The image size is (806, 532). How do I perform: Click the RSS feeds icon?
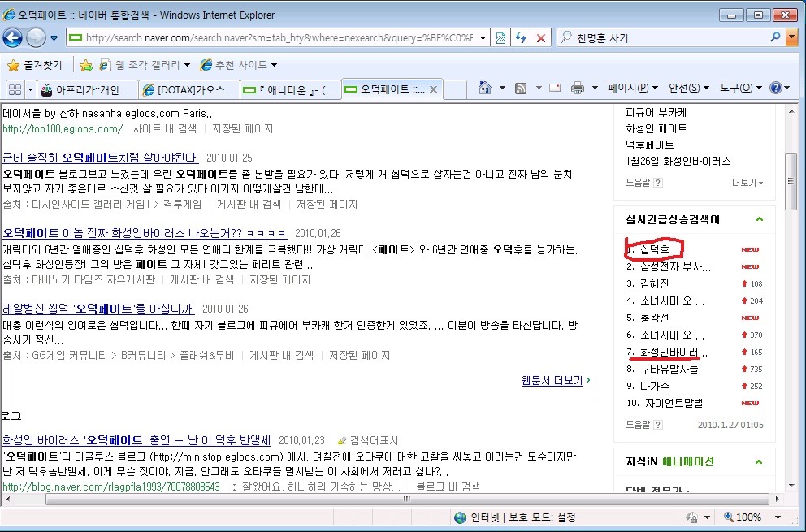[x=521, y=89]
